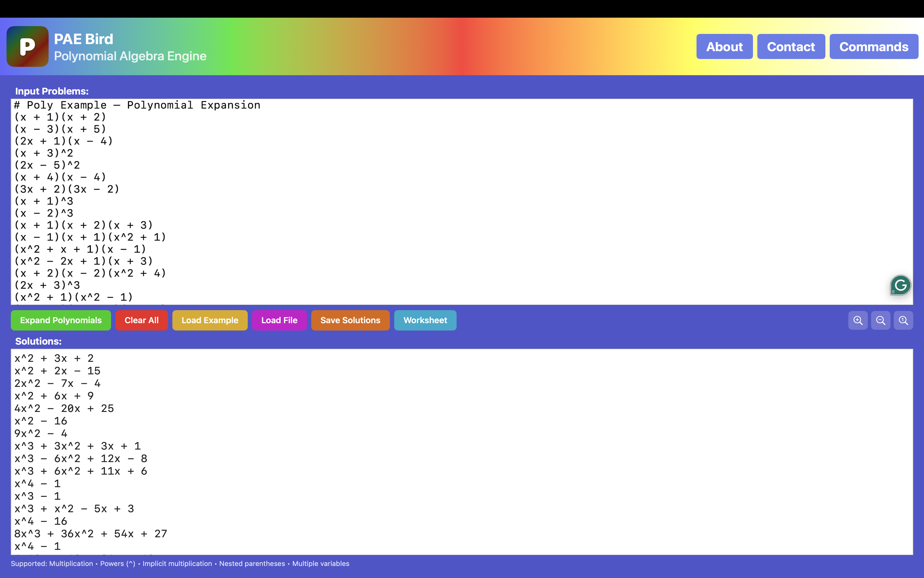Click the input line '(x + 2)(x - 2)(x^2 + 4)'

90,273
